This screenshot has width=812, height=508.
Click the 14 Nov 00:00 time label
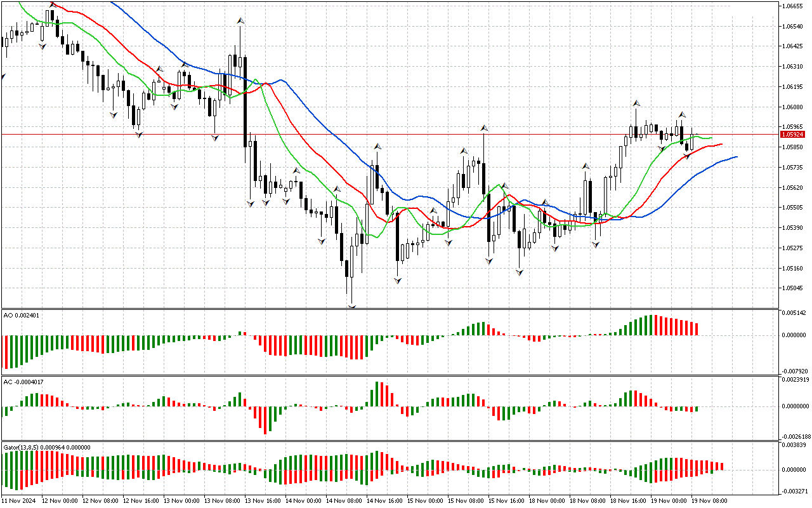click(x=303, y=501)
